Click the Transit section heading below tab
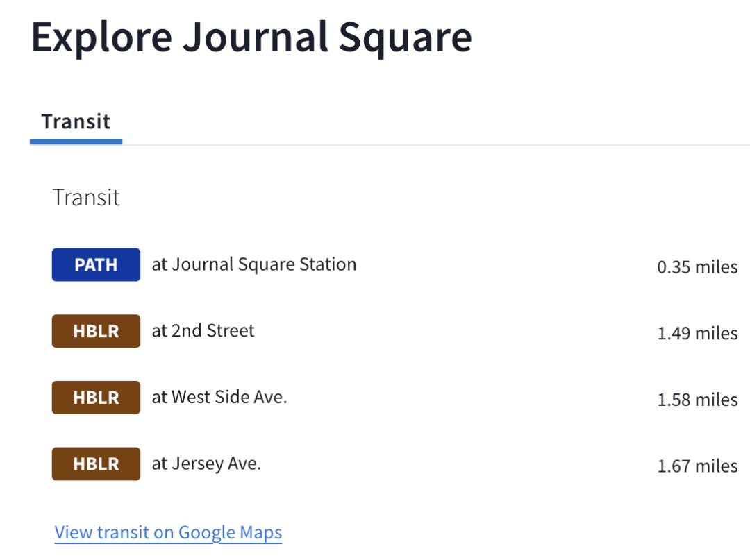Viewport: 750px width, 560px height. (x=86, y=197)
